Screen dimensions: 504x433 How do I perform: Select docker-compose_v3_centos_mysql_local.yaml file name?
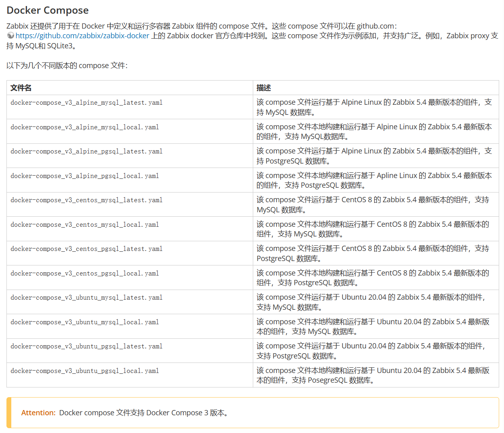85,225
